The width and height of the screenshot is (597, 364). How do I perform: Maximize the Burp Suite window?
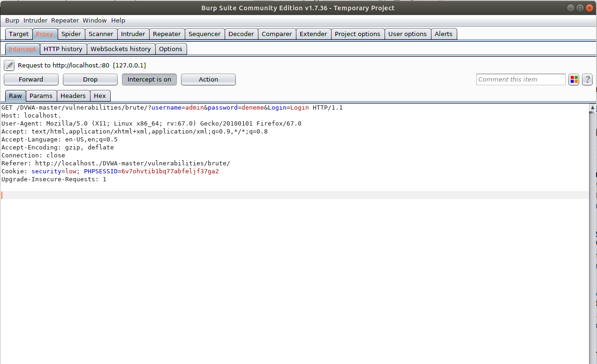pyautogui.click(x=580, y=7)
